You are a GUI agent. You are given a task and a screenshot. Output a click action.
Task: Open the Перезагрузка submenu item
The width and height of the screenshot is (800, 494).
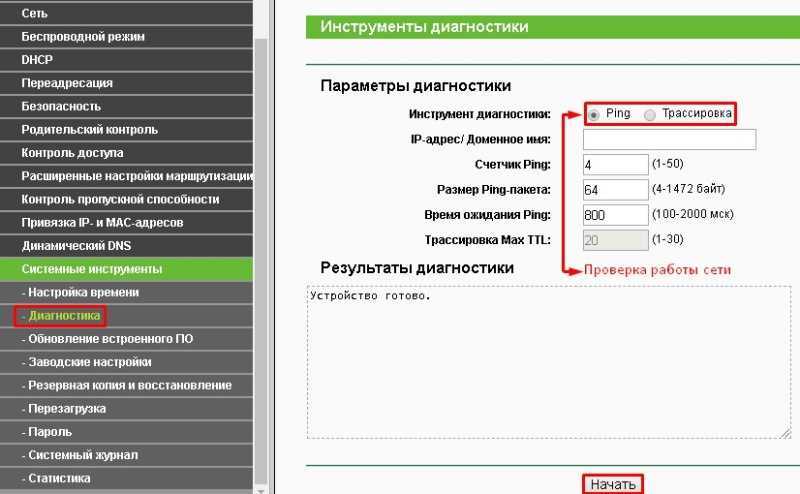tap(126, 408)
